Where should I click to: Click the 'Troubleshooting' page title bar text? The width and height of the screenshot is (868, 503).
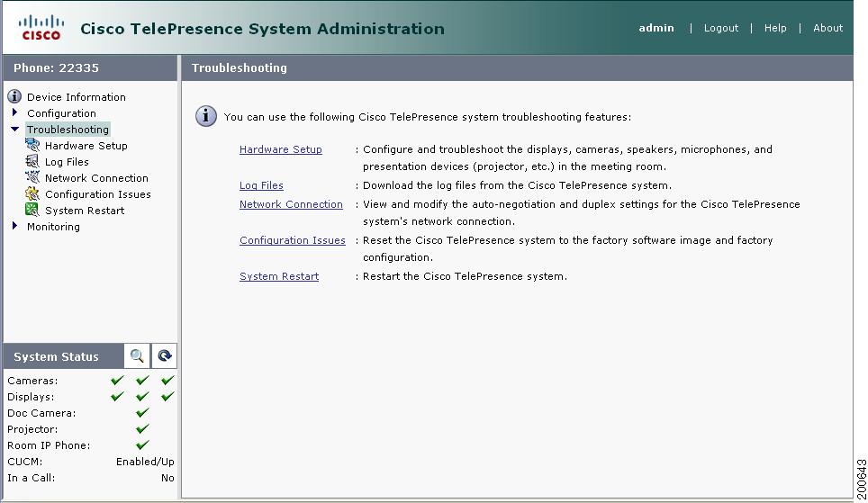(240, 68)
